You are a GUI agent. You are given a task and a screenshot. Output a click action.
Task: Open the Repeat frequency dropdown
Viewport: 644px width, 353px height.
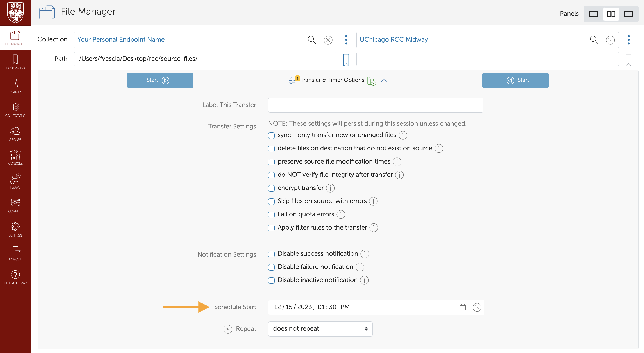[320, 329]
